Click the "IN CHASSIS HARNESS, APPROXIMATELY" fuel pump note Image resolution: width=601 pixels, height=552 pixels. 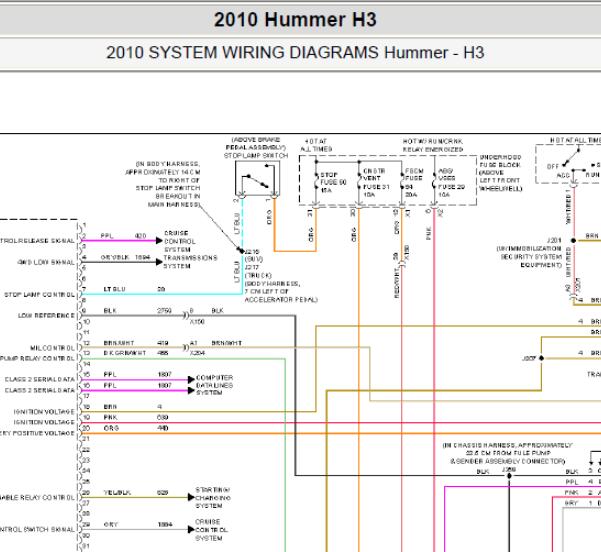(x=507, y=453)
